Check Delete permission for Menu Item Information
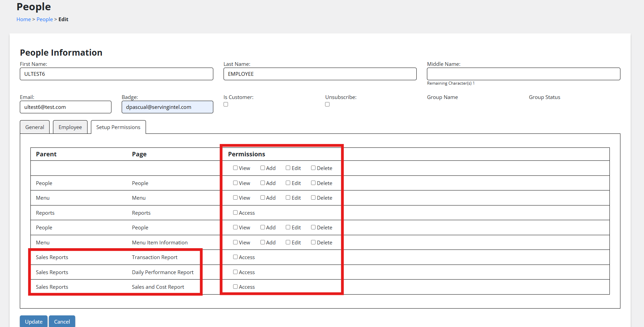 point(313,242)
